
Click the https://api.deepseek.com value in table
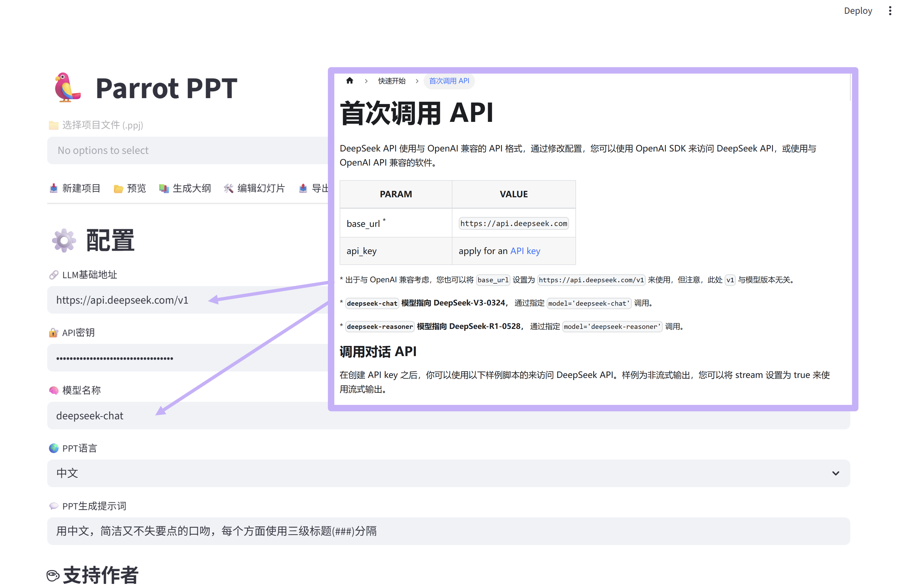coord(514,223)
